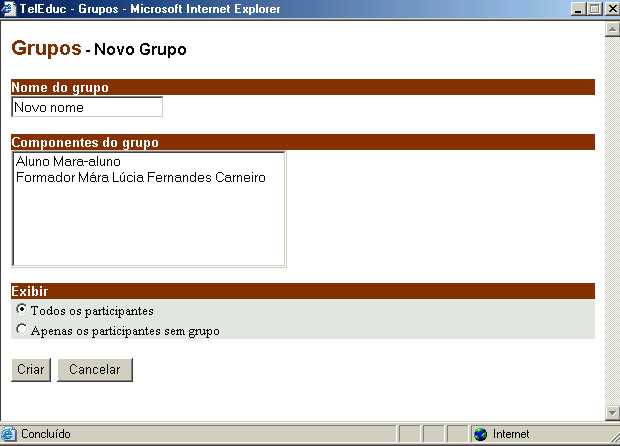Minimize the Internet Explorer window
This screenshot has height=446, width=620.
pyautogui.click(x=578, y=9)
